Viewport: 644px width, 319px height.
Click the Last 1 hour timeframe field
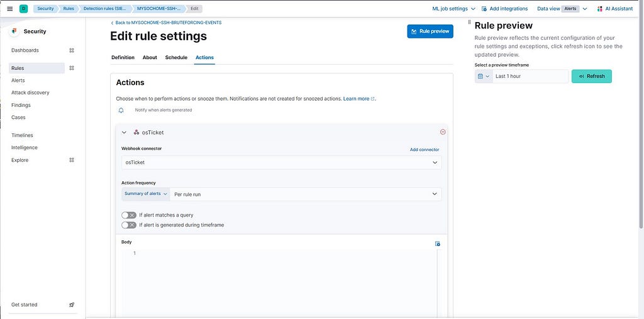coord(531,77)
